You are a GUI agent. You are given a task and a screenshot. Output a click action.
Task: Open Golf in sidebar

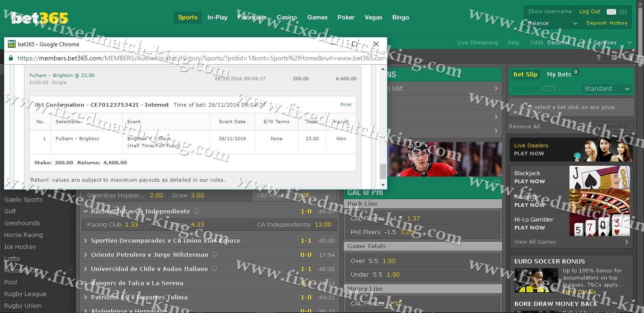click(x=10, y=211)
